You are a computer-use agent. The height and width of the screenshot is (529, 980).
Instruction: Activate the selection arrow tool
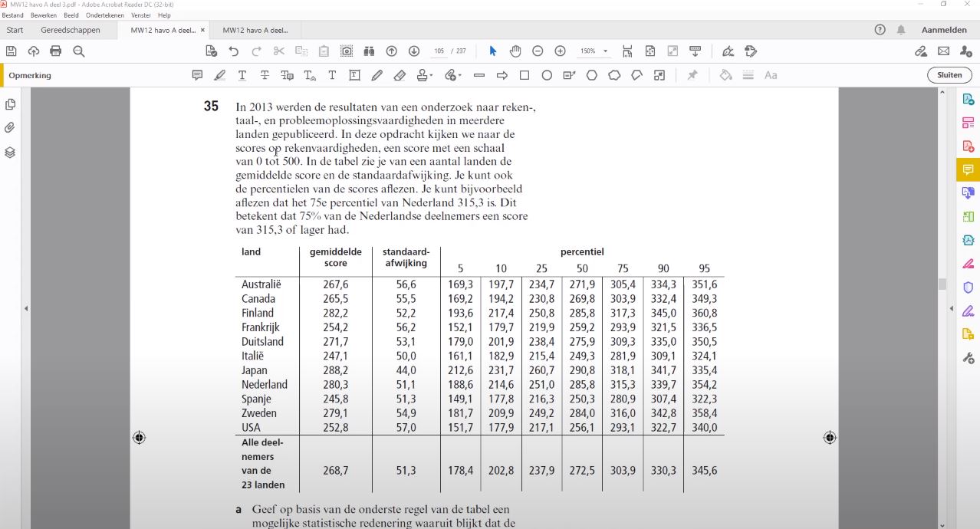point(493,51)
